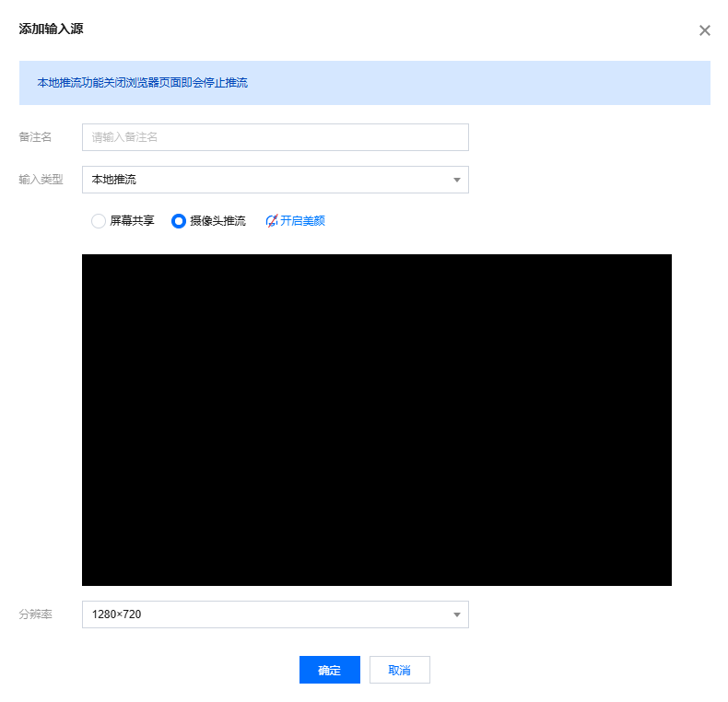Image resolution: width=728 pixels, height=702 pixels.
Task: Close the 添加输入源 dialog with the X icon
Action: (704, 30)
